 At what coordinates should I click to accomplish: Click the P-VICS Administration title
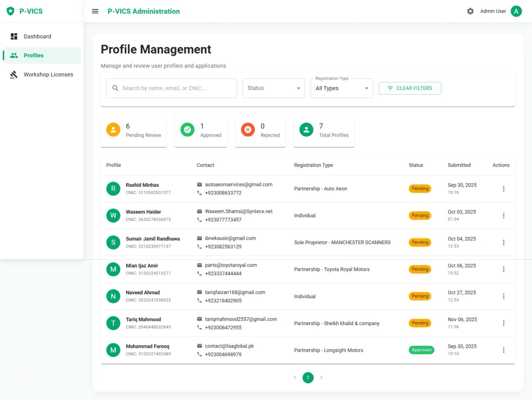click(x=144, y=11)
